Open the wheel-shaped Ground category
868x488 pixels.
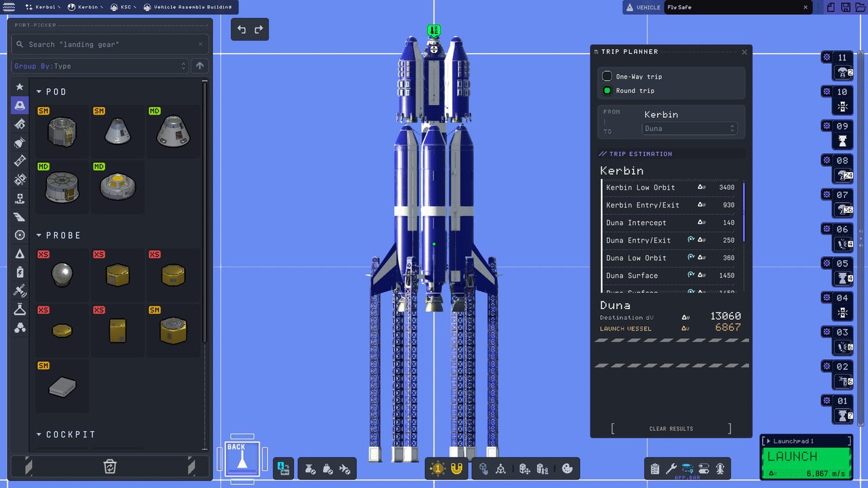point(20,235)
